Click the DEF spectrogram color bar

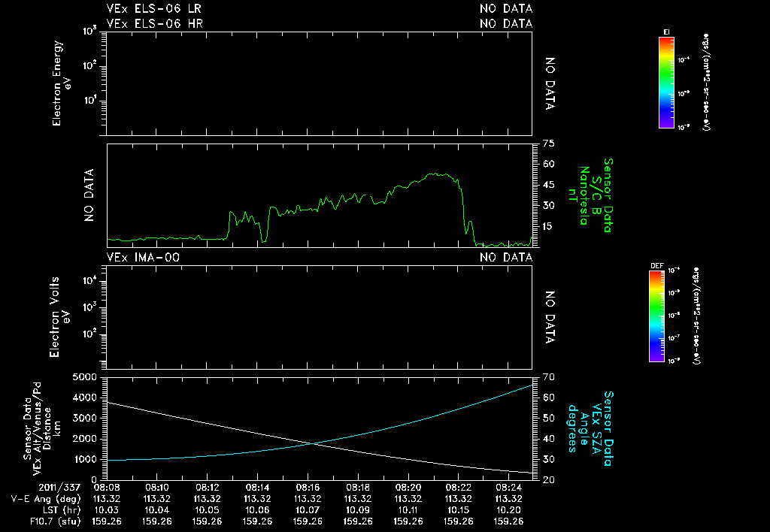coord(656,316)
